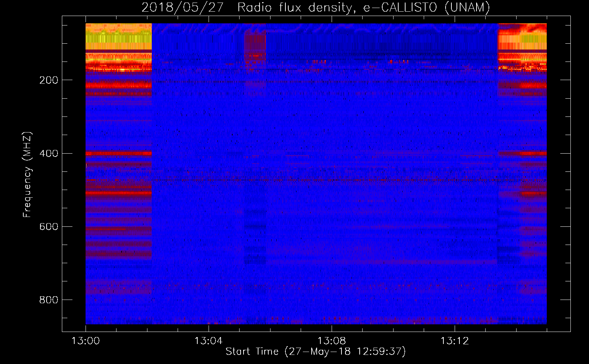This screenshot has height=364, width=589.
Task: Click the 600 frequency tick label
Action: coord(49,227)
